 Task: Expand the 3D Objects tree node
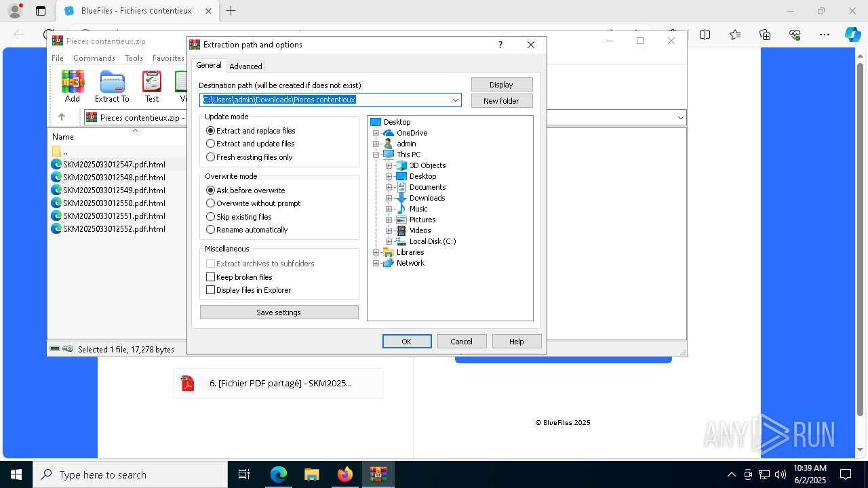(x=389, y=165)
